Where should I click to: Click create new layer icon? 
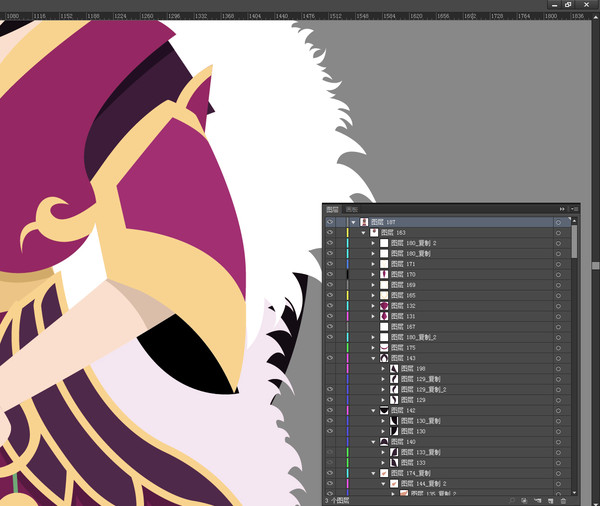point(551,501)
